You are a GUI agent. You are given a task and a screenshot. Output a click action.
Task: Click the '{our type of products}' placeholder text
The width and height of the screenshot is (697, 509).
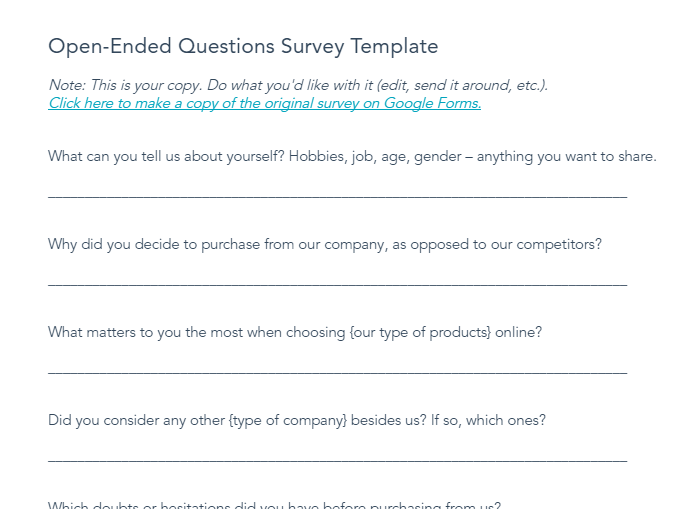point(420,333)
